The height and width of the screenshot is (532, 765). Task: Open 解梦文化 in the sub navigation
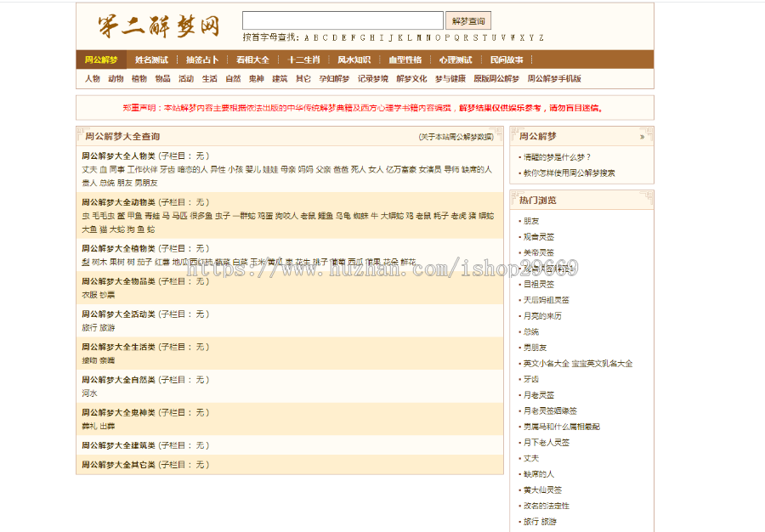411,78
